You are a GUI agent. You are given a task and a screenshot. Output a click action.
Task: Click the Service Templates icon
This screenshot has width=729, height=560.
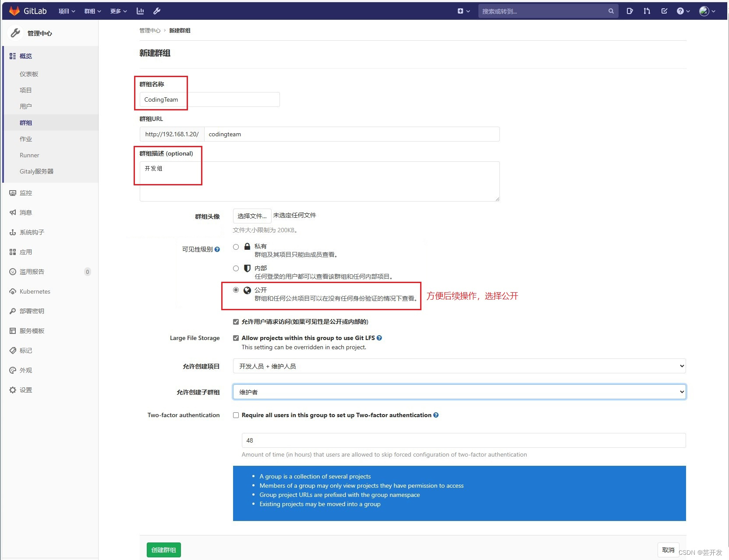13,331
